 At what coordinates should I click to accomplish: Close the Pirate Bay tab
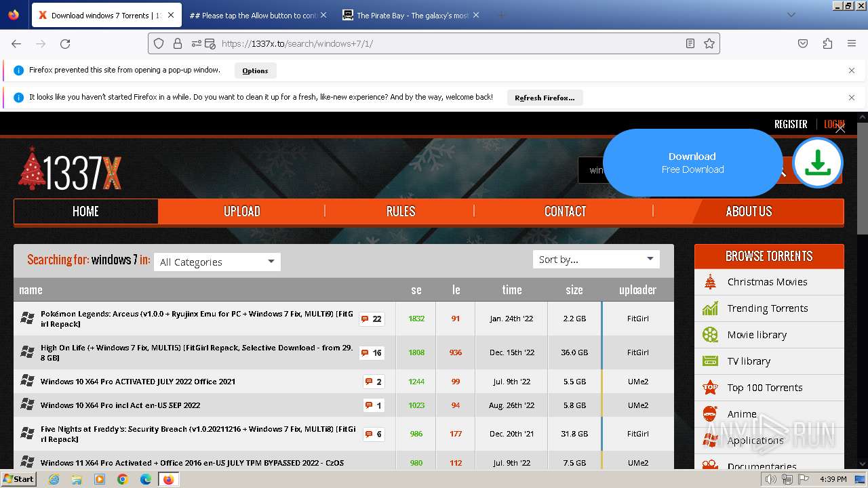475,15
